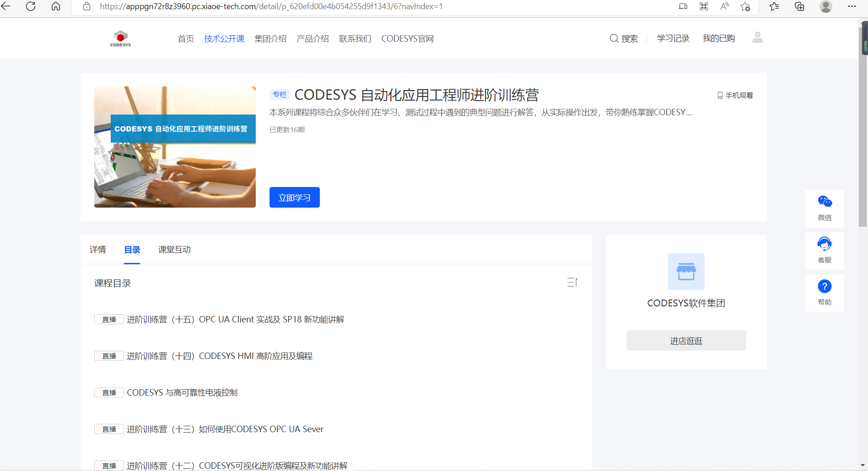Open lesson 十五 OPC UA Client
Screen dimensions: 868x471
click(x=235, y=320)
